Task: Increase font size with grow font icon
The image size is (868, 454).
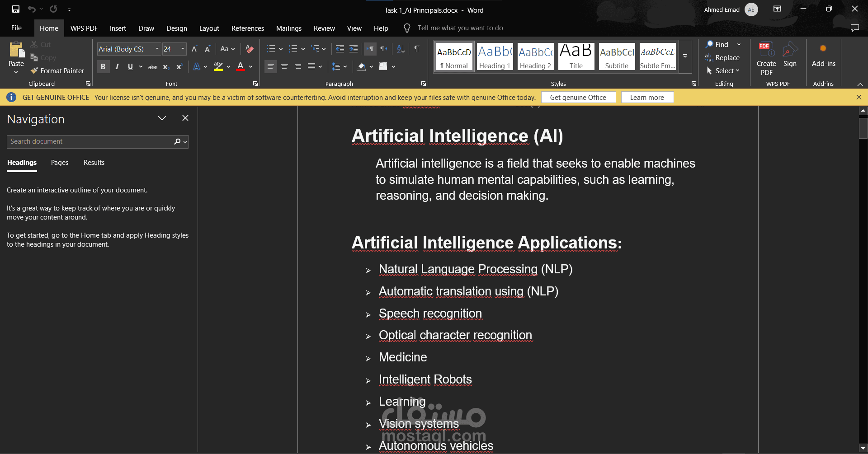Action: [x=194, y=49]
